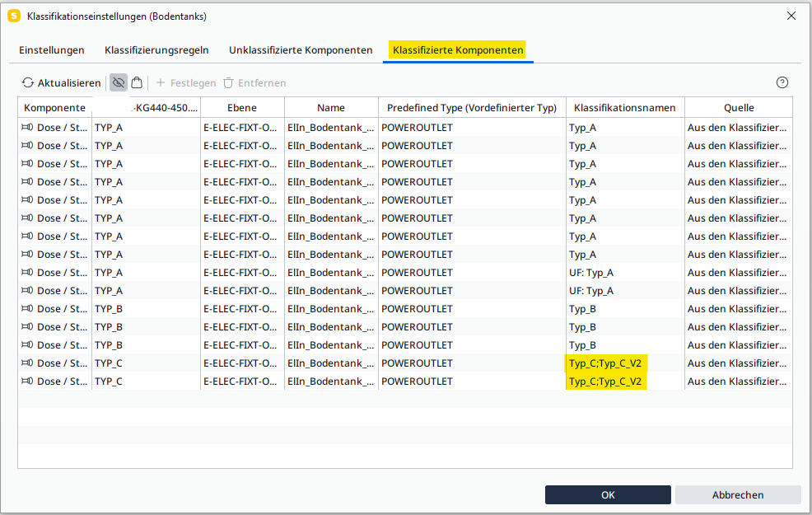Select the Klassifizierte Komponenten tab

click(x=458, y=50)
